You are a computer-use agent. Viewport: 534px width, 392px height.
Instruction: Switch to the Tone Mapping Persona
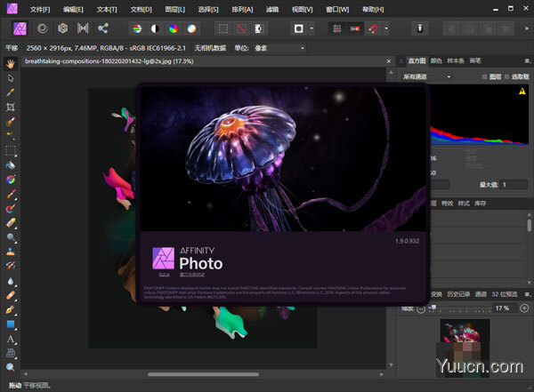coord(83,28)
